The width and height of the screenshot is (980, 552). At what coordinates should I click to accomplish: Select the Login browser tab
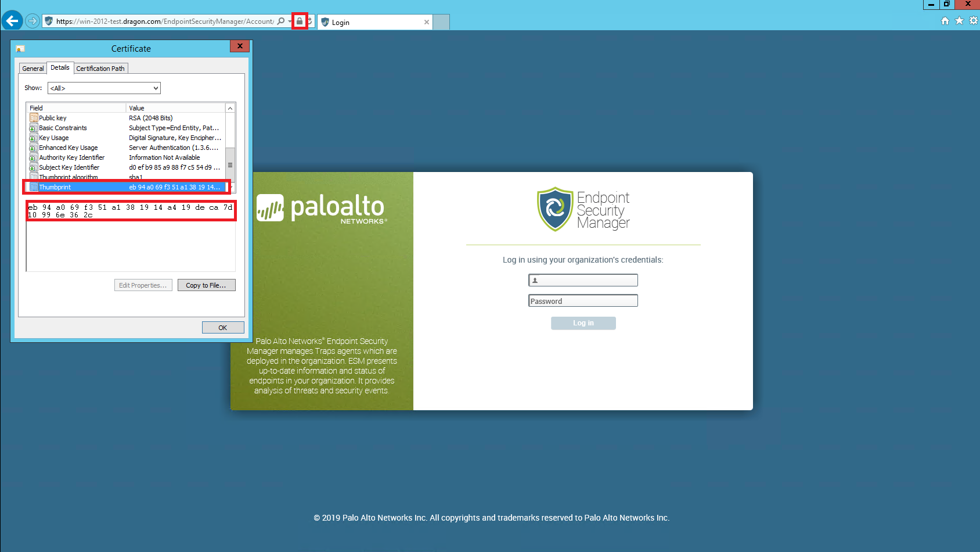click(376, 22)
